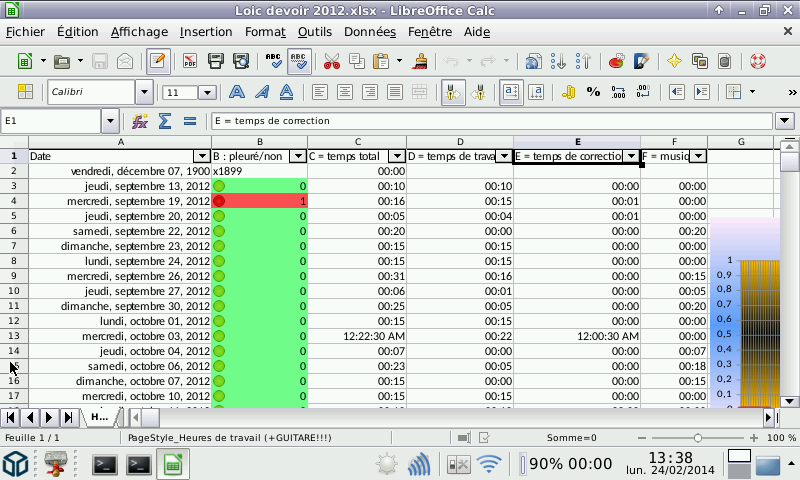The width and height of the screenshot is (800, 480).
Task: Toggle Center Horizontally alignment icon
Action: click(345, 92)
